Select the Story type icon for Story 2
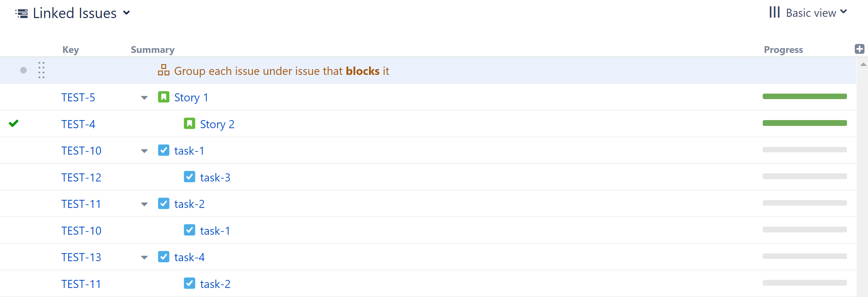868x297 pixels. 190,124
